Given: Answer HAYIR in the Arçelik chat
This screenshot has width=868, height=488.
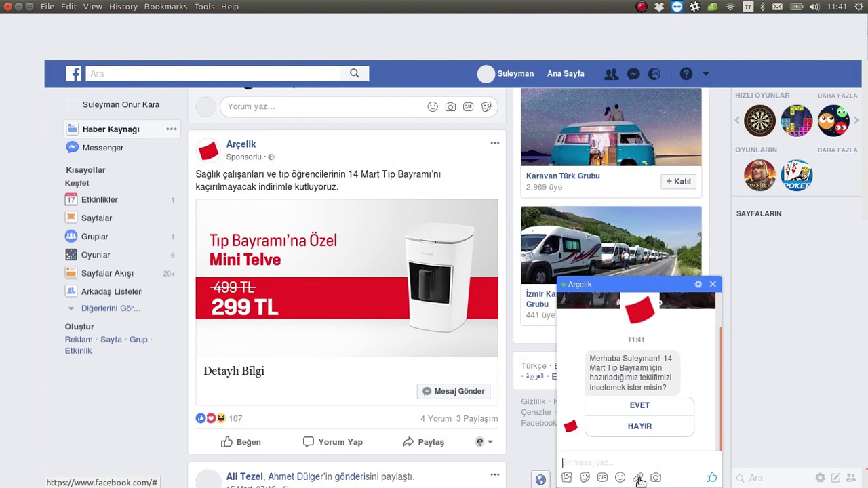Looking at the screenshot, I should tap(639, 426).
